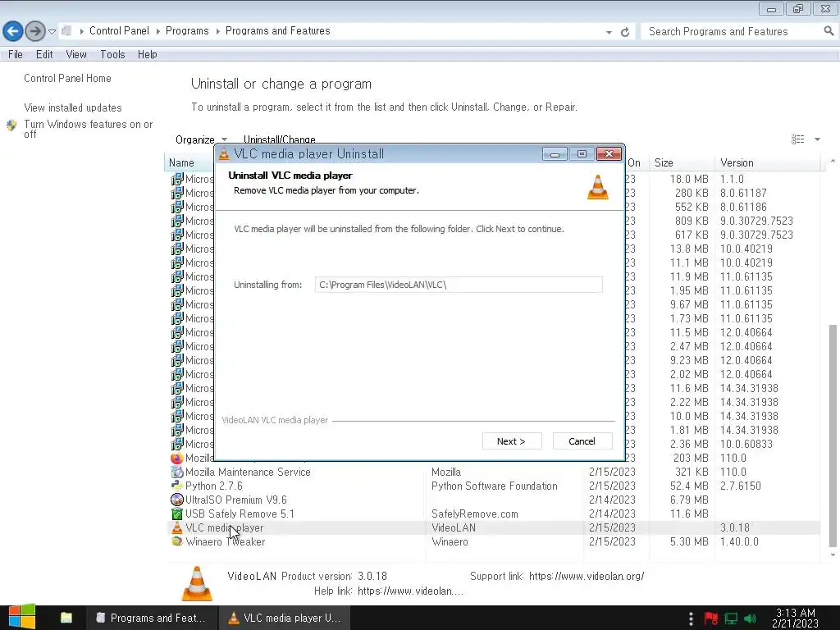Sort by the Version column header
The width and height of the screenshot is (840, 630).
point(737,163)
